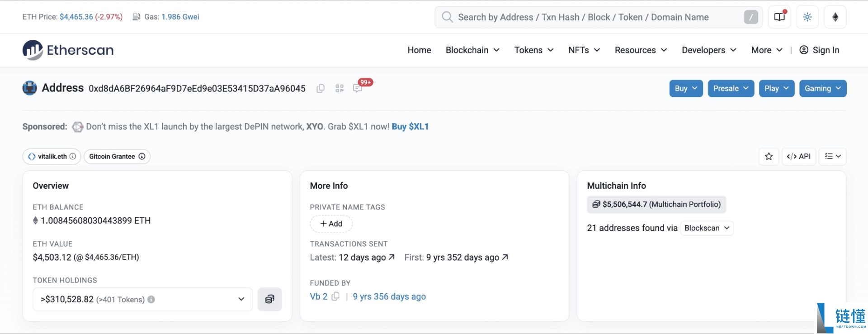Click the Sign In user icon
Image resolution: width=868 pixels, height=334 pixels.
pos(804,50)
